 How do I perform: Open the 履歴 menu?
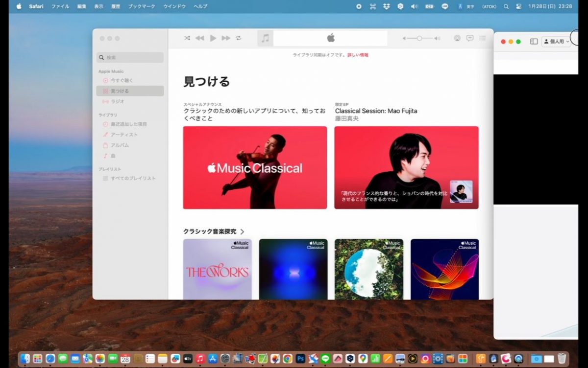pos(116,6)
